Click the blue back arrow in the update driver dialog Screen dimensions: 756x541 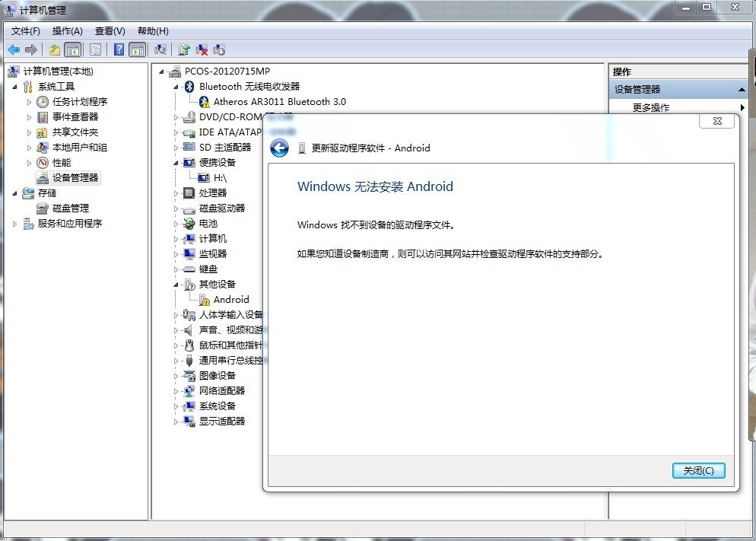tap(279, 148)
